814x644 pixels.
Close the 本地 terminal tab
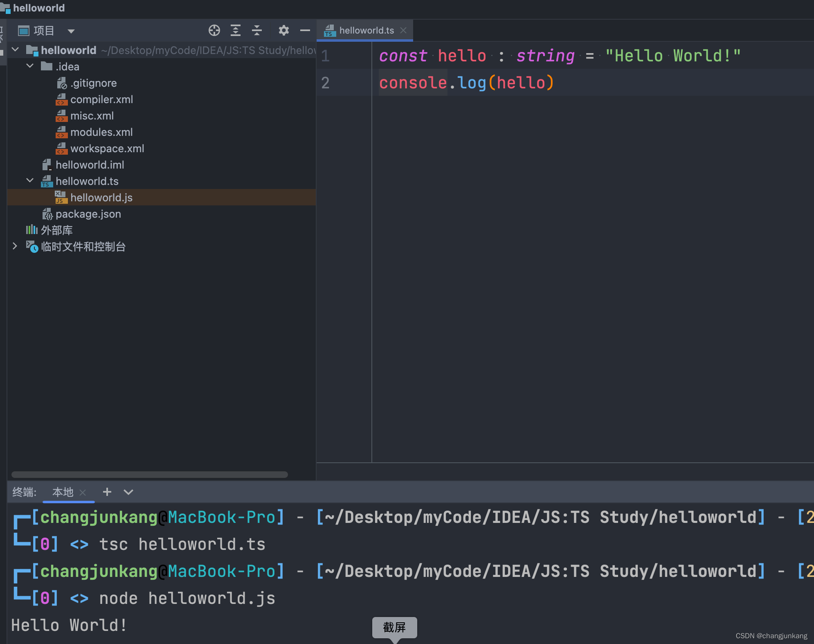pos(83,492)
